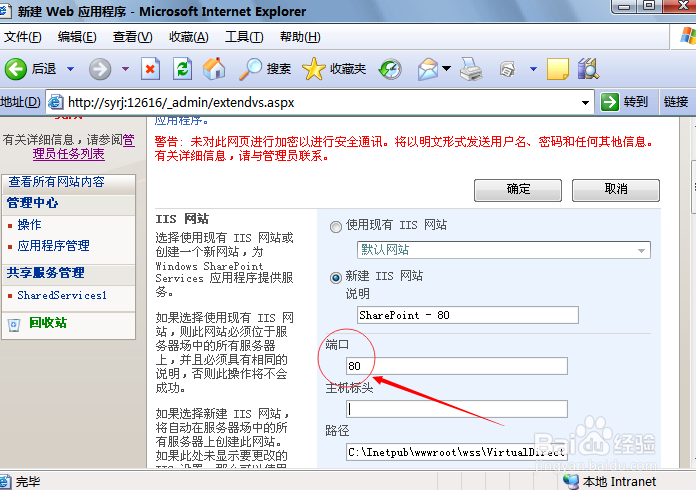Click the 本地 Intranet status text
696x490 pixels.
tap(619, 482)
